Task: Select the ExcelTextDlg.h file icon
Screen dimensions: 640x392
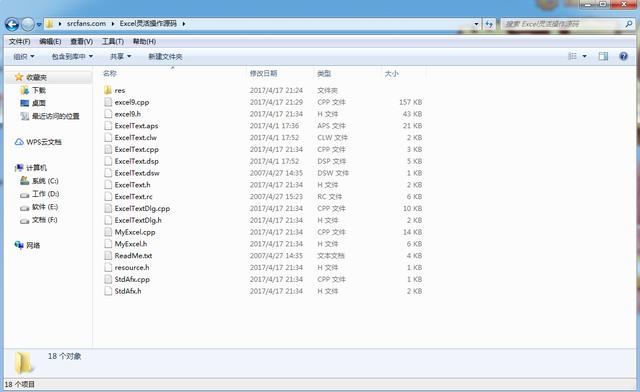Action: [108, 220]
